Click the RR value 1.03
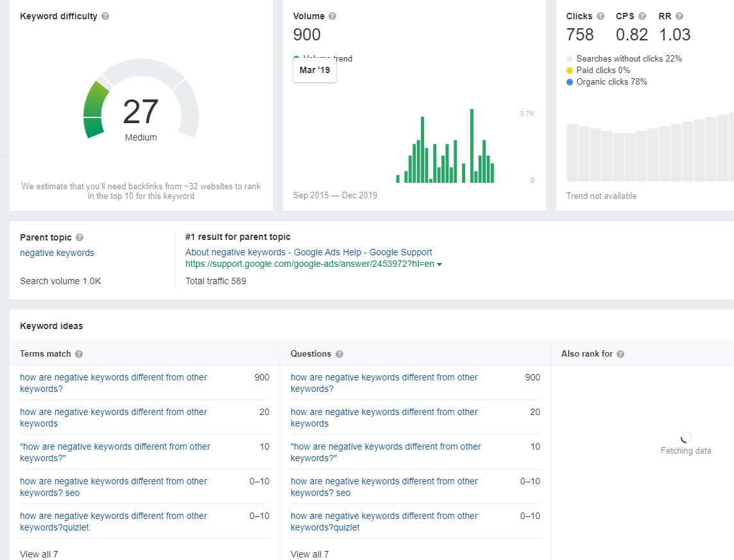Screen dimensions: 734x560 click(674, 35)
